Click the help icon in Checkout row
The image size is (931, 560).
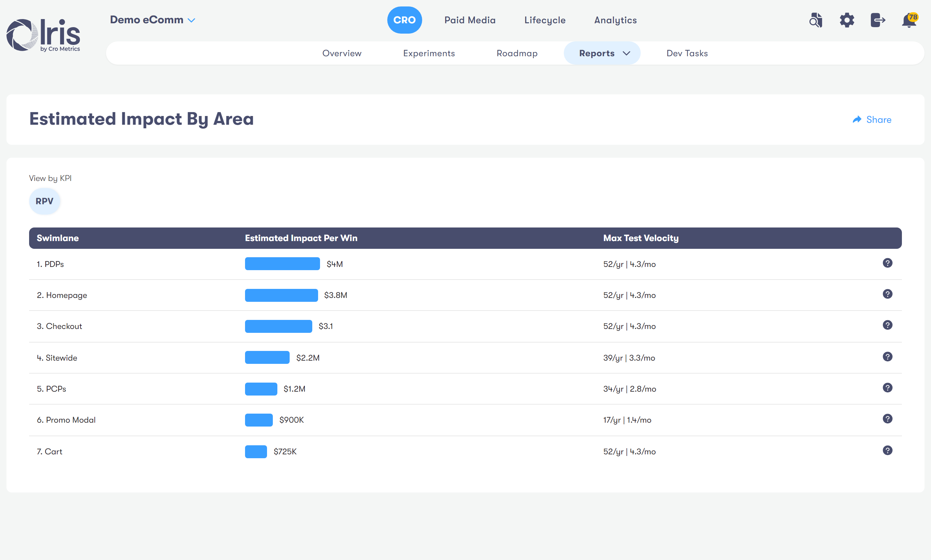pos(887,325)
